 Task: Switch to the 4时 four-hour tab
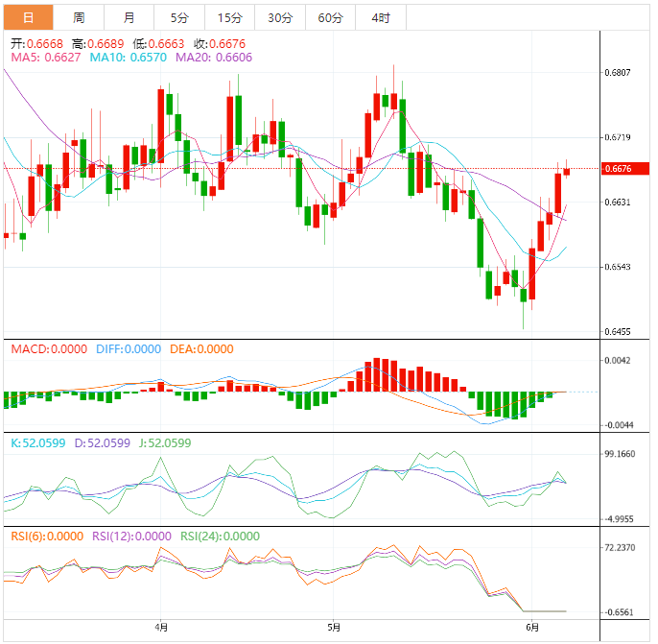[x=380, y=18]
